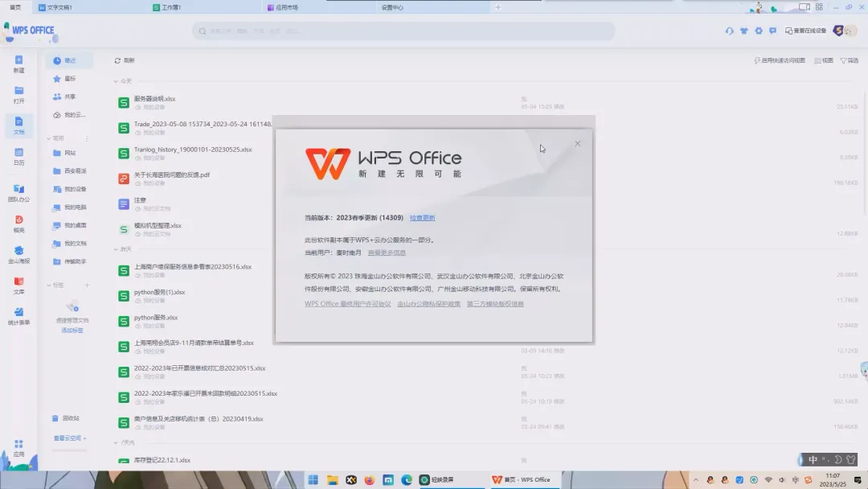Image resolution: width=868 pixels, height=489 pixels.
Task: Click the 查看更多信息 link in about dialog
Action: point(387,253)
